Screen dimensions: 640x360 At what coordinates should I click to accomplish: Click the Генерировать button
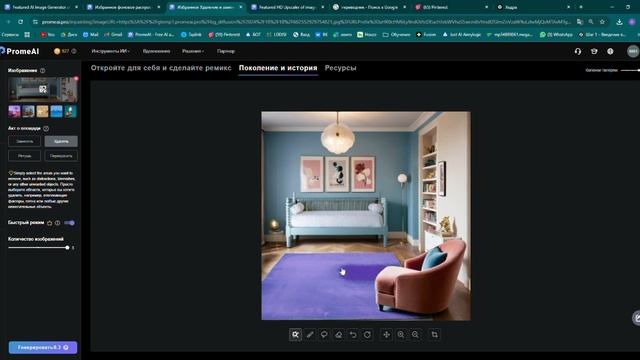43,347
